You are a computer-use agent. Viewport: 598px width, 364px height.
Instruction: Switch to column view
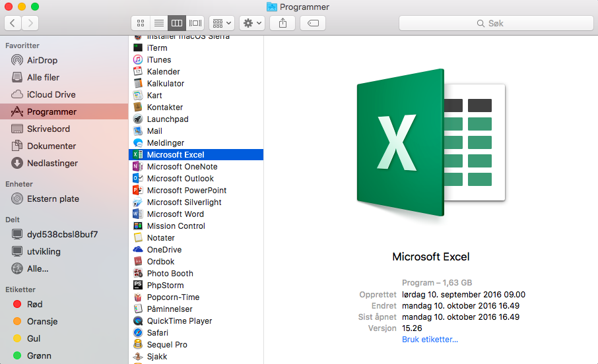tap(177, 23)
